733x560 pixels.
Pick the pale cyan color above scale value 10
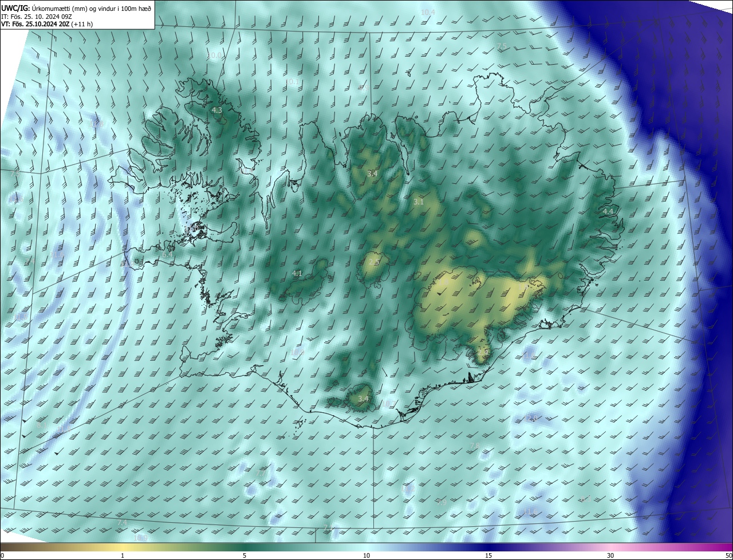tap(366, 547)
